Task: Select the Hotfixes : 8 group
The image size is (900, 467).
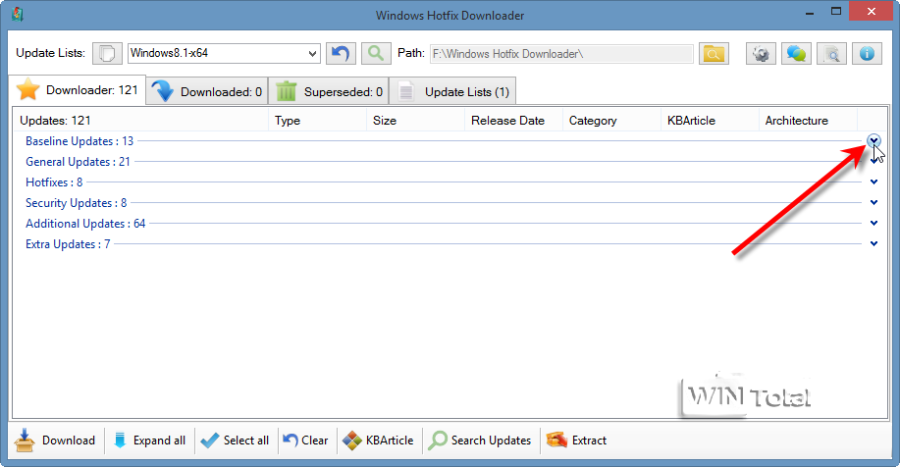Action: (x=54, y=182)
